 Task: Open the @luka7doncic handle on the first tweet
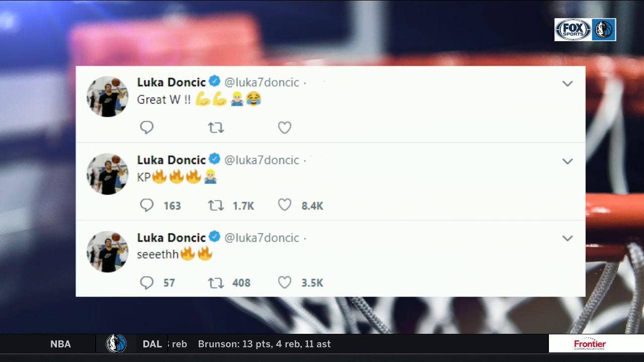pos(263,82)
